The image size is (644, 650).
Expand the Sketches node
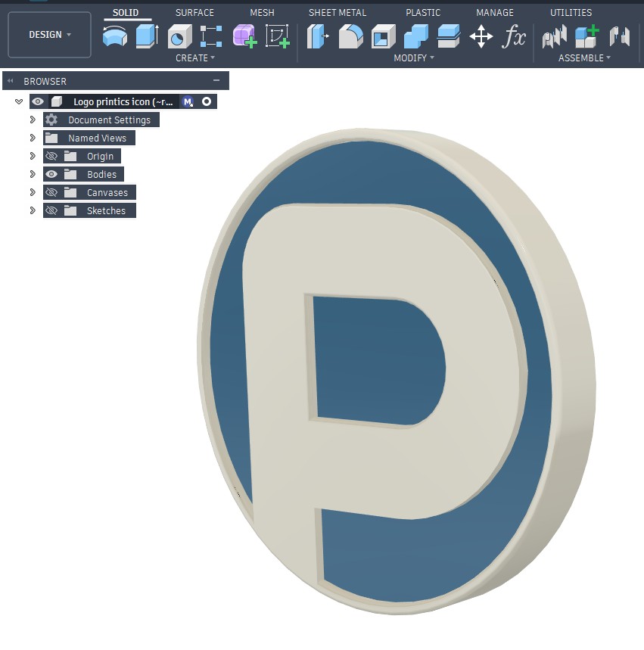33,210
